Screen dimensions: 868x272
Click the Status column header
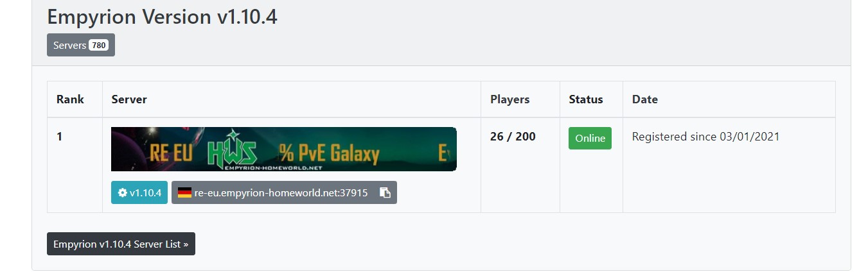(585, 99)
